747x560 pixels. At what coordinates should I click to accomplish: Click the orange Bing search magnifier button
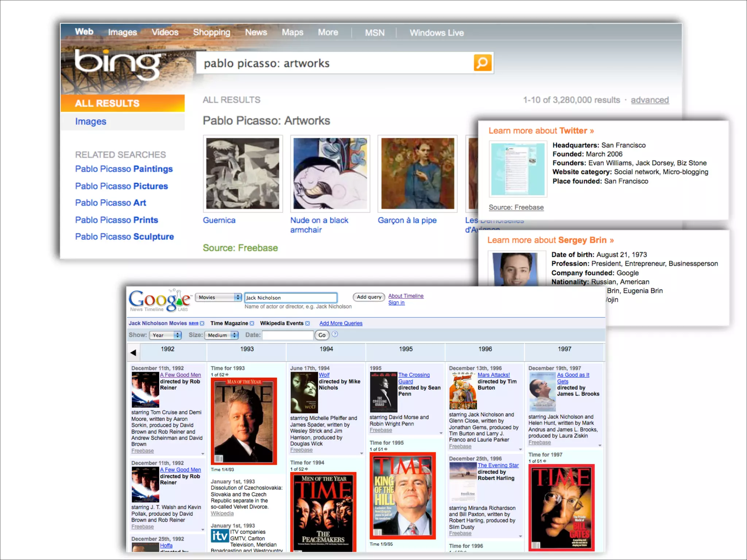482,63
